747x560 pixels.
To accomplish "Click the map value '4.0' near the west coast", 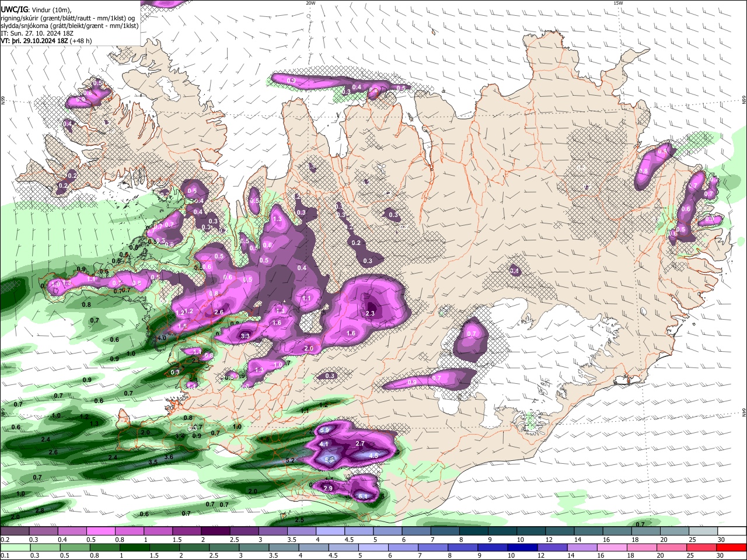I will (x=162, y=338).
